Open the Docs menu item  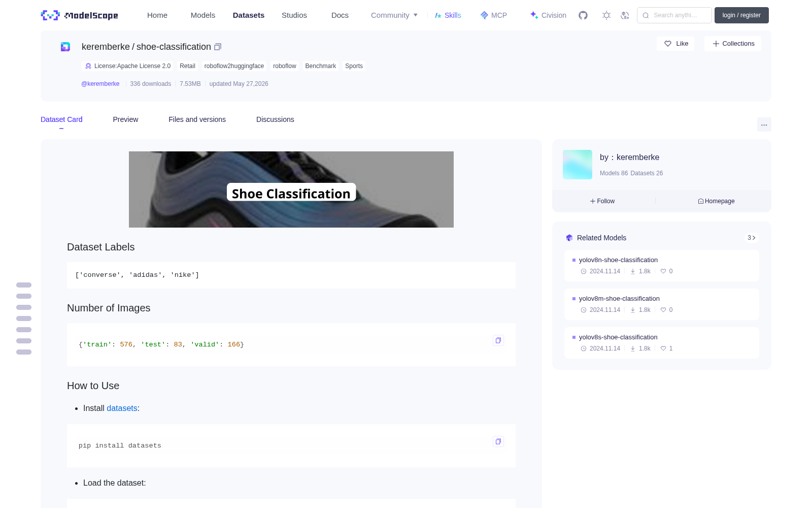point(340,15)
